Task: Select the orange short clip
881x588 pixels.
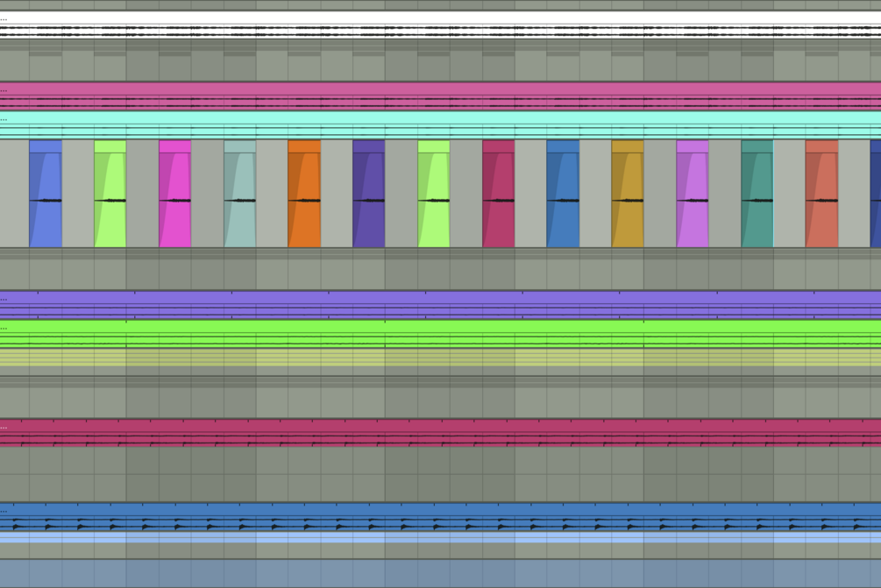Action: pyautogui.click(x=304, y=194)
